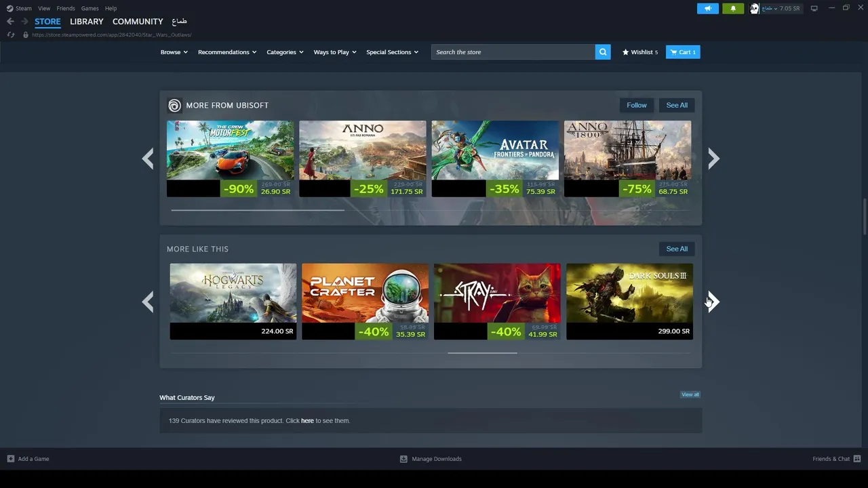This screenshot has width=868, height=488.
Task: Click See All in More Like This
Action: [x=677, y=249]
